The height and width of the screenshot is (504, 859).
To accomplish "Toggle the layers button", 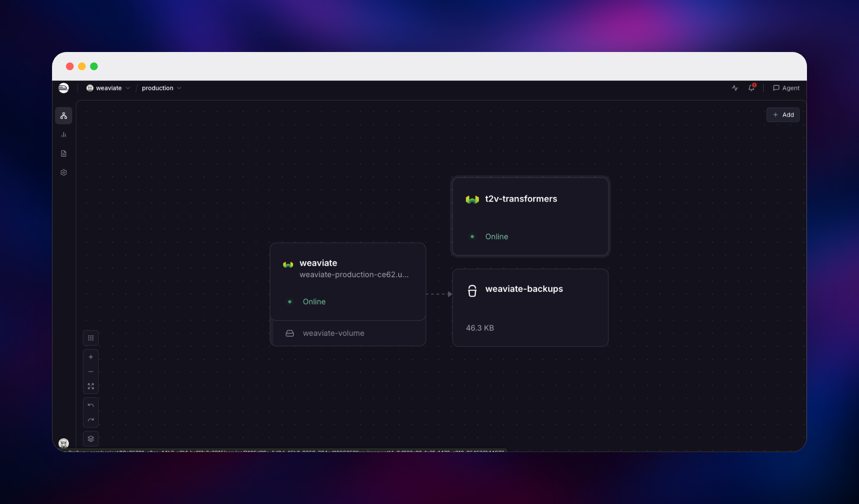I will tap(91, 439).
